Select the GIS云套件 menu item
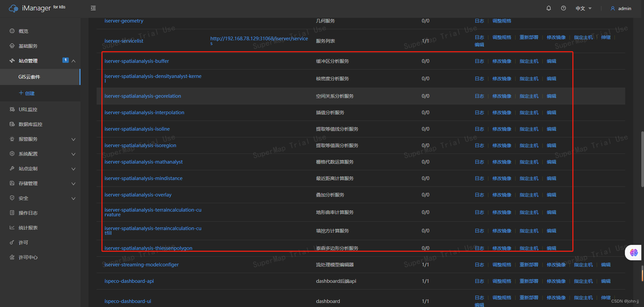The image size is (644, 307). [x=40, y=77]
